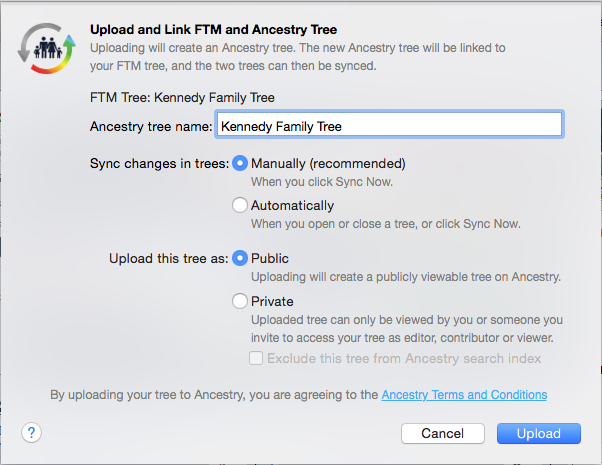Open Ancestry Terms and Conditions link
The image size is (602, 465).
(464, 395)
